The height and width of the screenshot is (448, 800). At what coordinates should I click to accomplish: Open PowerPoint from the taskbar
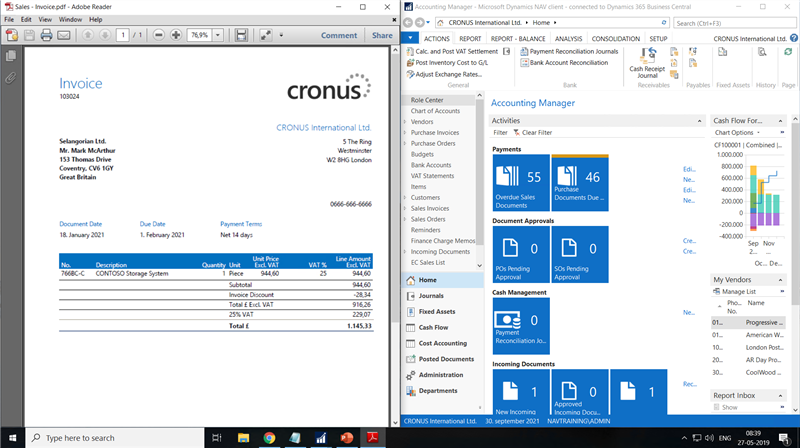pyautogui.click(x=347, y=438)
